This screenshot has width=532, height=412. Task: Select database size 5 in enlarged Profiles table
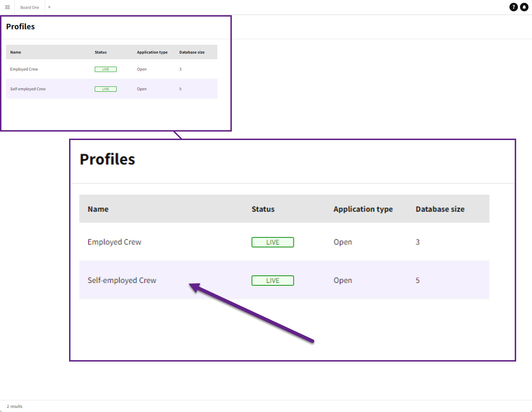417,280
